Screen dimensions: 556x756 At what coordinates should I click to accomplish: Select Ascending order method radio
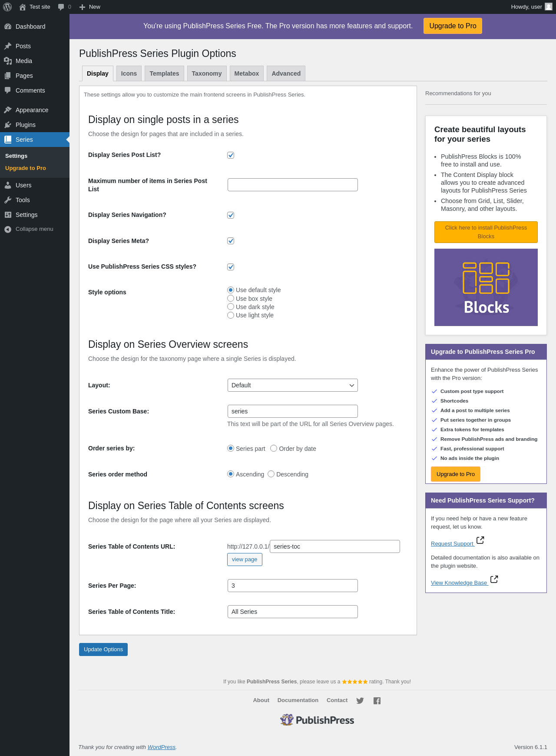[231, 474]
